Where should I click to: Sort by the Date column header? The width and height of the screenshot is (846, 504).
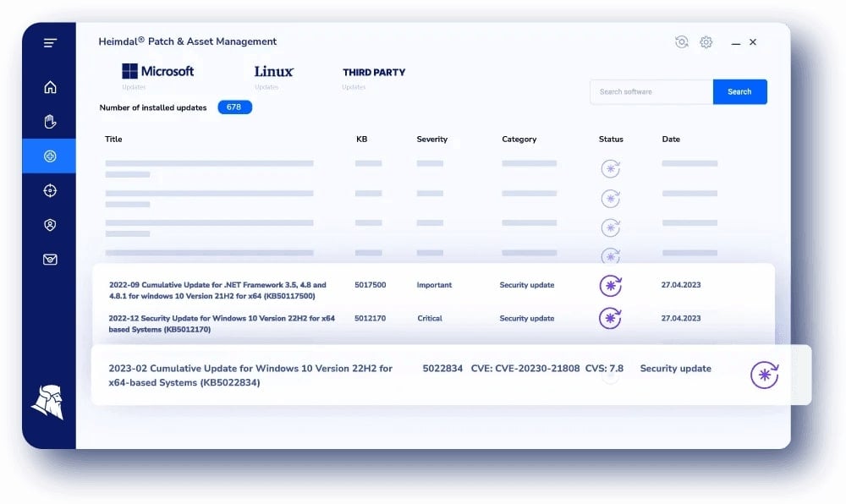click(670, 139)
